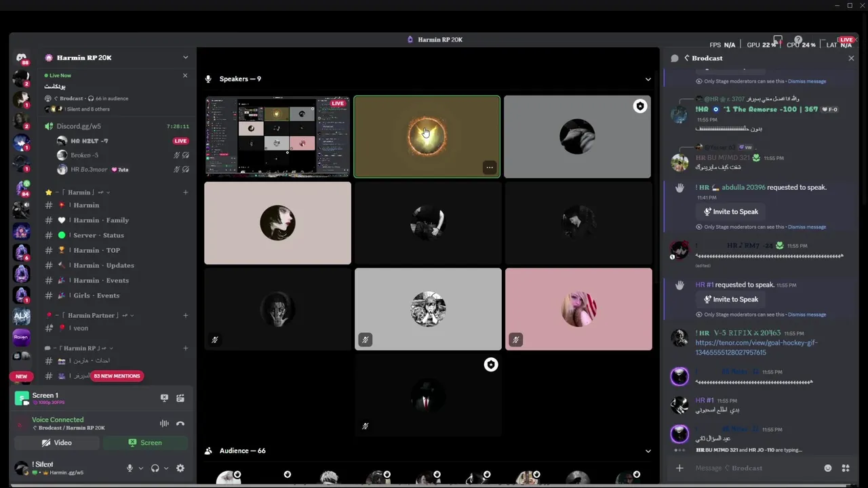The height and width of the screenshot is (488, 868).
Task: Jump to 83 New Mentions
Action: click(x=117, y=376)
